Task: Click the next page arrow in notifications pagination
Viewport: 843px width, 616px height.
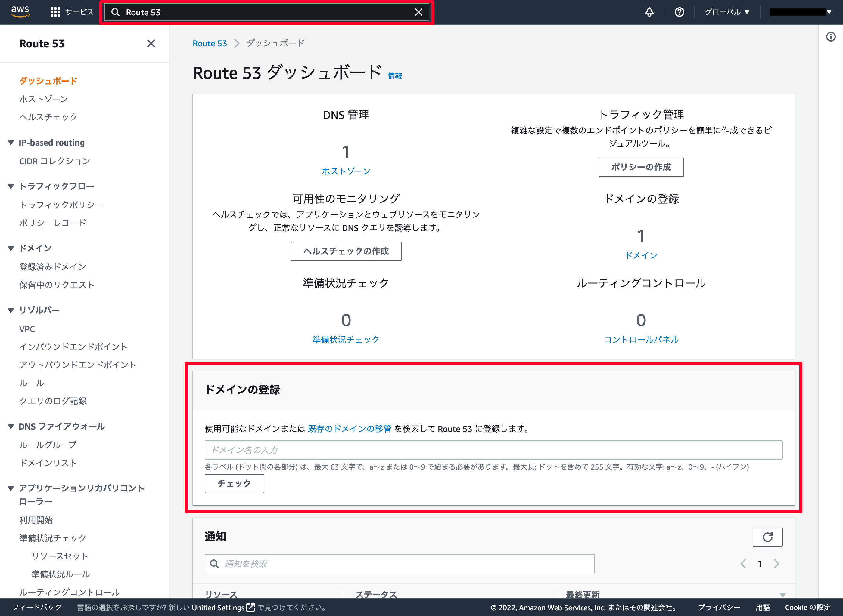Action: [x=777, y=563]
